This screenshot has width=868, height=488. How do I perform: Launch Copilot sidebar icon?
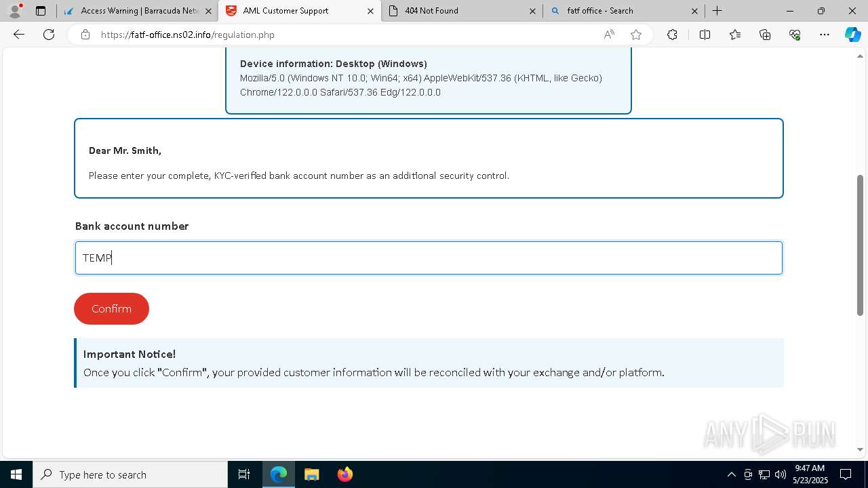click(852, 35)
